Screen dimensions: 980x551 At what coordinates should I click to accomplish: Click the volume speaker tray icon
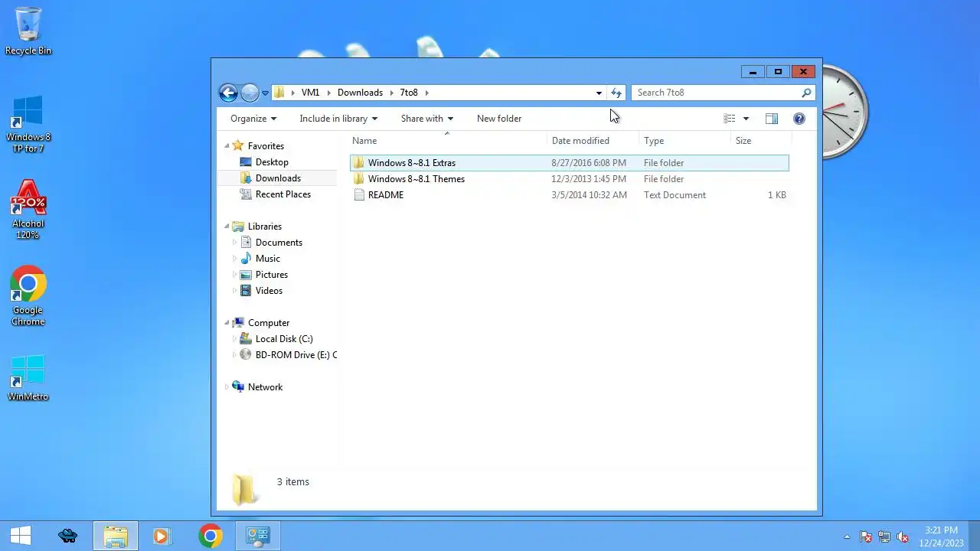click(x=903, y=536)
